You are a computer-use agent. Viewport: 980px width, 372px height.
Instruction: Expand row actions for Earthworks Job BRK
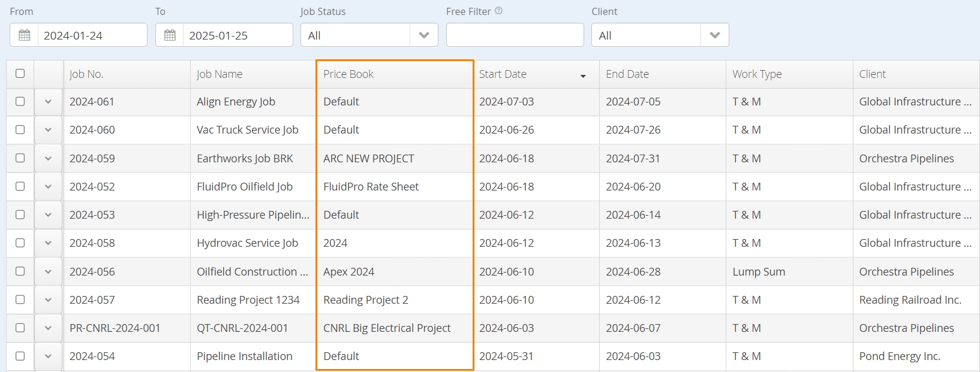(48, 158)
